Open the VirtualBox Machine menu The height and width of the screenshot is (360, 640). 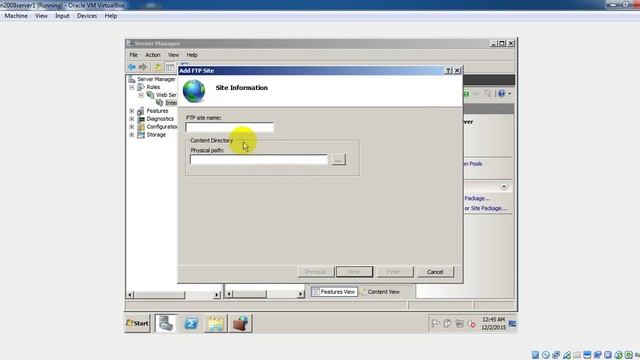pos(16,16)
